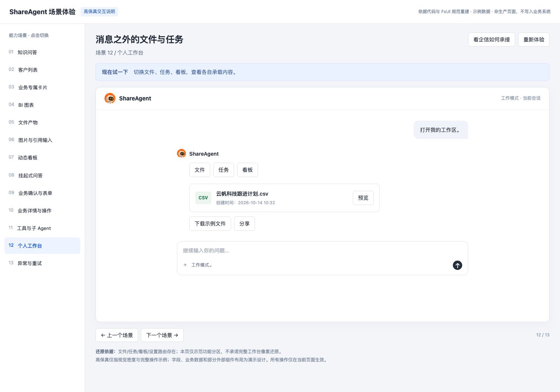The height and width of the screenshot is (392, 560).
Task: Go to 上一个场景
Action: 117,335
